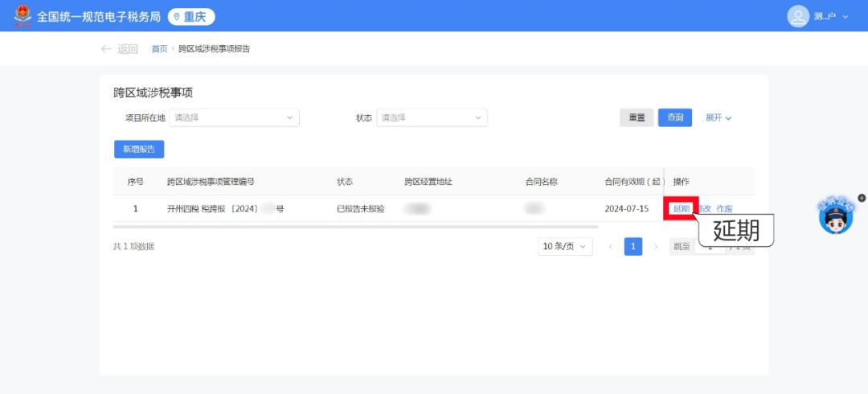
Task: Select page 1 in pagination
Action: tap(633, 247)
